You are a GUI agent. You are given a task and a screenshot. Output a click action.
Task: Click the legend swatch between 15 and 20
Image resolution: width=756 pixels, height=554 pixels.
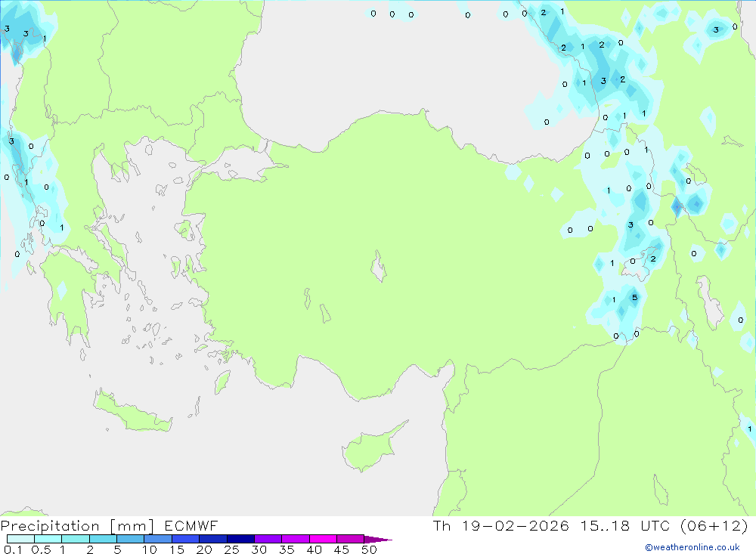[x=185, y=540]
